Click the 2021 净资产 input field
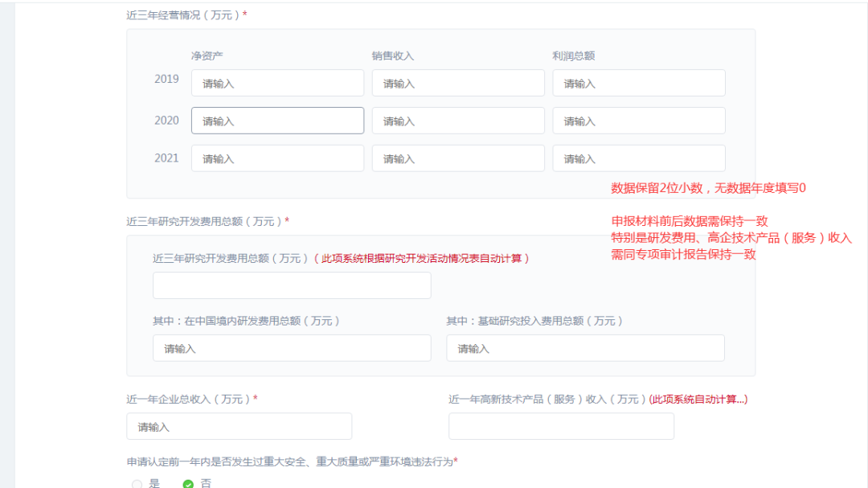 click(277, 158)
